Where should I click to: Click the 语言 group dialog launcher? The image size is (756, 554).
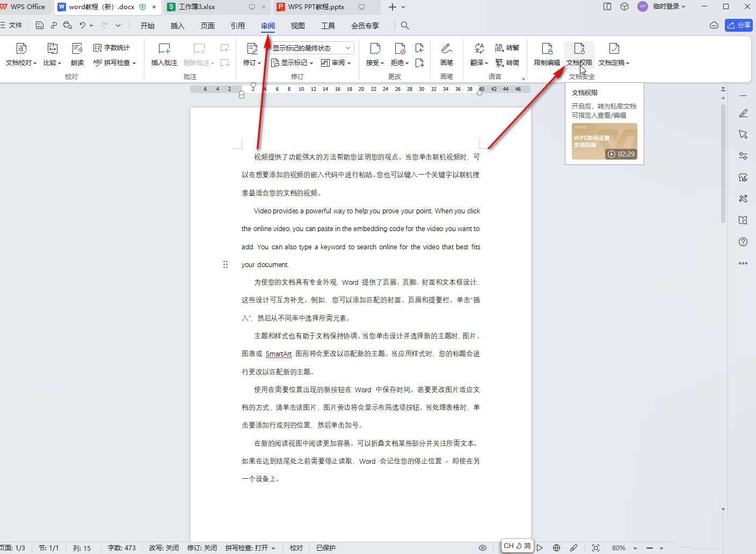point(523,78)
